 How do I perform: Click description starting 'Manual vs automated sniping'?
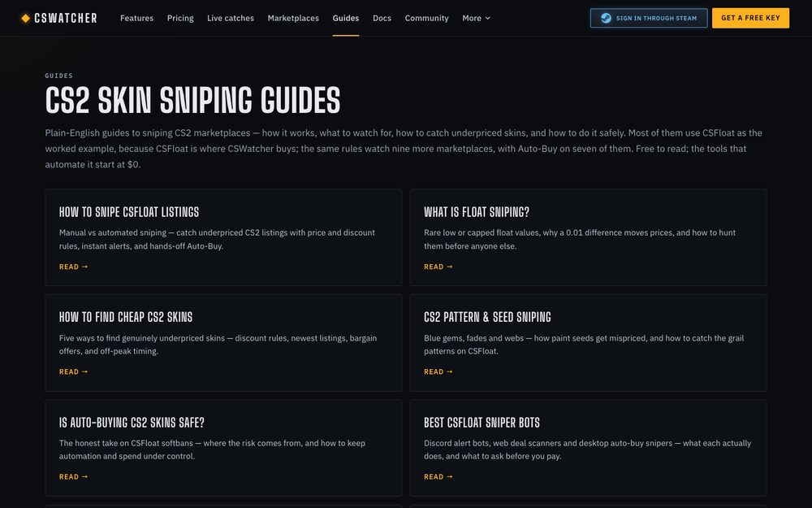[217, 240]
